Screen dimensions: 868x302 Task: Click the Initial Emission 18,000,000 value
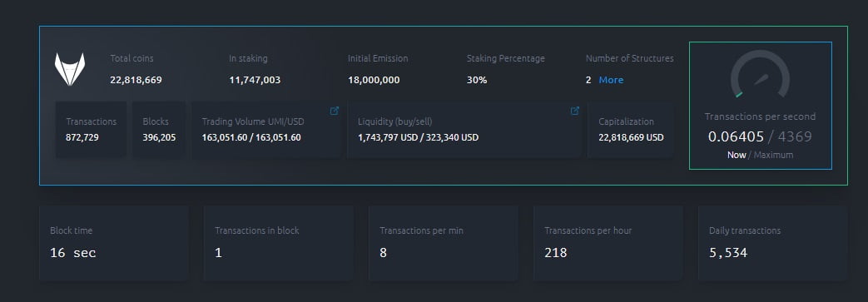374,80
